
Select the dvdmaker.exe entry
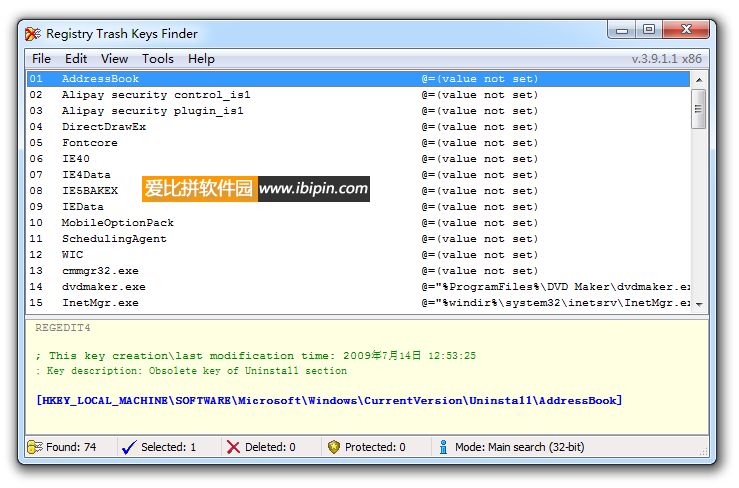pyautogui.click(x=358, y=287)
